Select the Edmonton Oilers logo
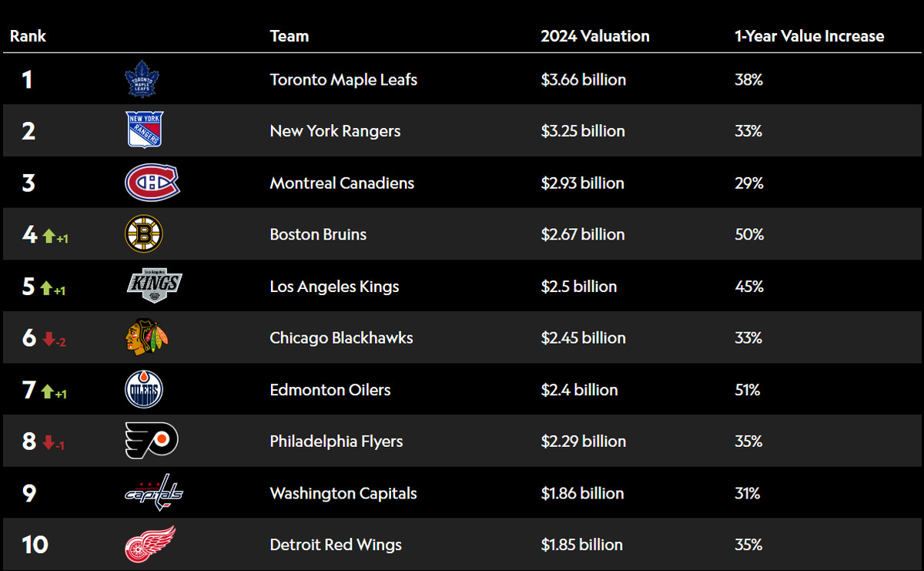Screen dimensions: 924x571 coord(144,390)
